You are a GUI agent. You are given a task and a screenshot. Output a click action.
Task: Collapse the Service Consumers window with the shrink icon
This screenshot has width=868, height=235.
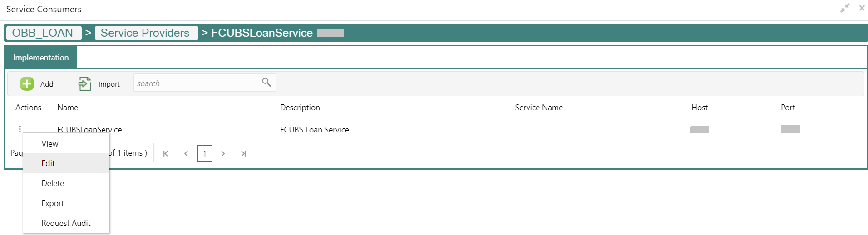point(845,8)
